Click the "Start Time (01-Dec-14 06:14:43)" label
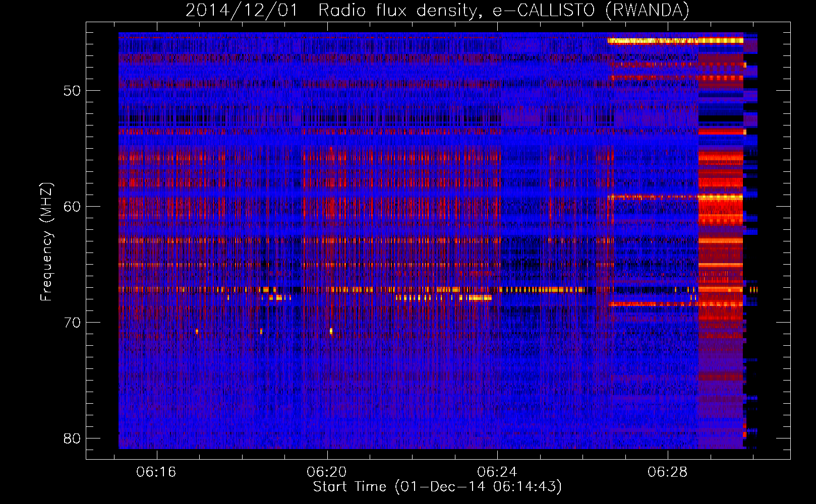Image resolution: width=816 pixels, height=504 pixels. pos(437,487)
